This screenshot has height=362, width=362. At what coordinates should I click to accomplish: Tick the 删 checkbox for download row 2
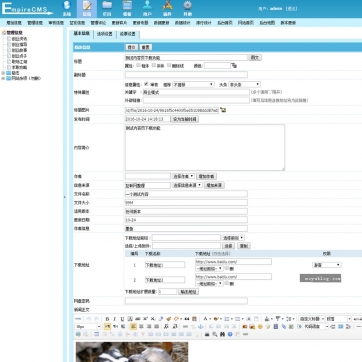227,283
